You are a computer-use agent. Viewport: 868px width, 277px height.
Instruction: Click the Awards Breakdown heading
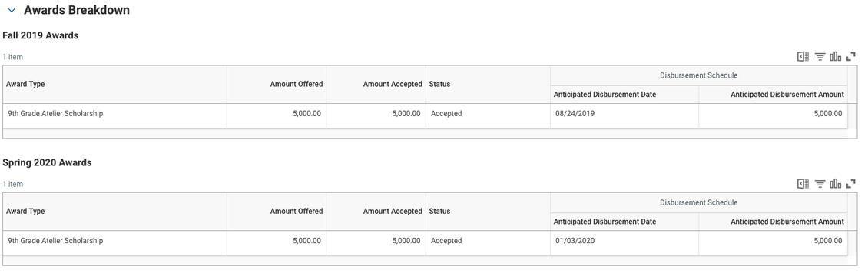tap(76, 10)
